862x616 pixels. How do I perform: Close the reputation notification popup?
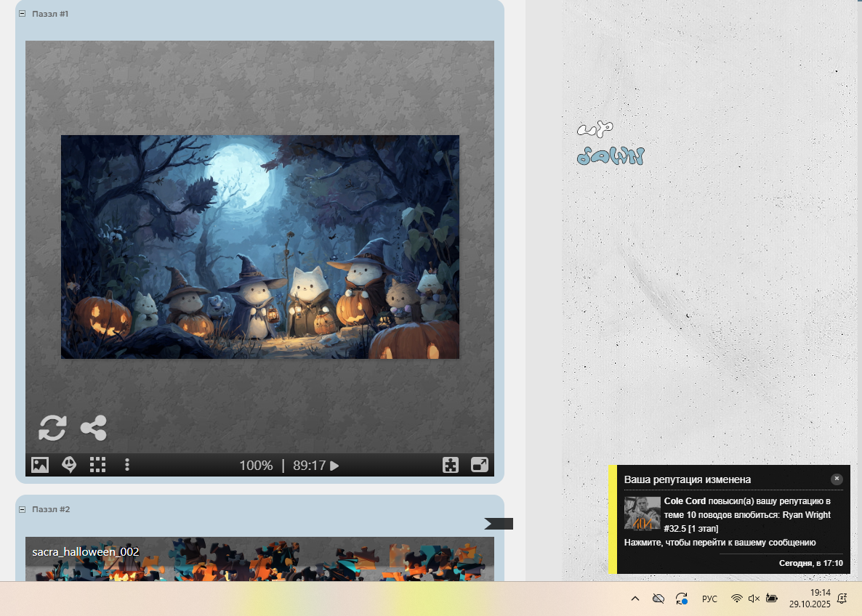coord(837,479)
